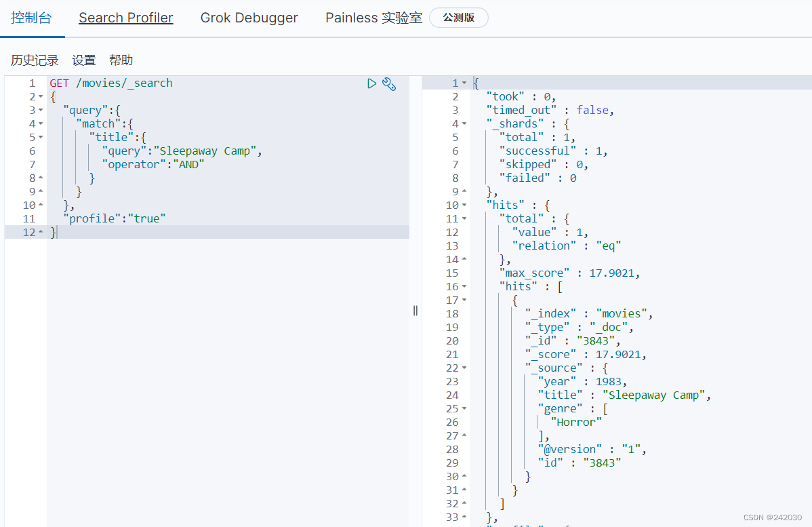The width and height of the screenshot is (812, 527).
Task: Click the 公测版 beta badge
Action: (x=459, y=18)
